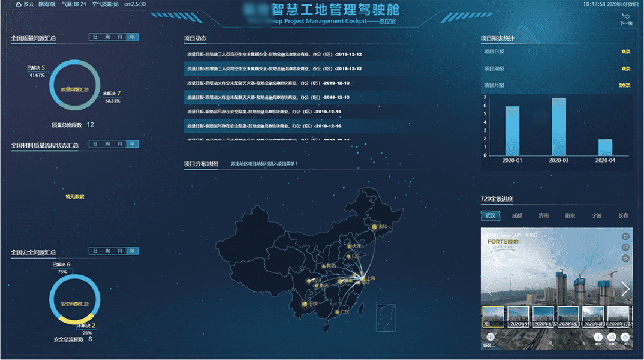Click third of three bottom-right panorama icons
This screenshot has height=360, width=644.
tap(625, 337)
